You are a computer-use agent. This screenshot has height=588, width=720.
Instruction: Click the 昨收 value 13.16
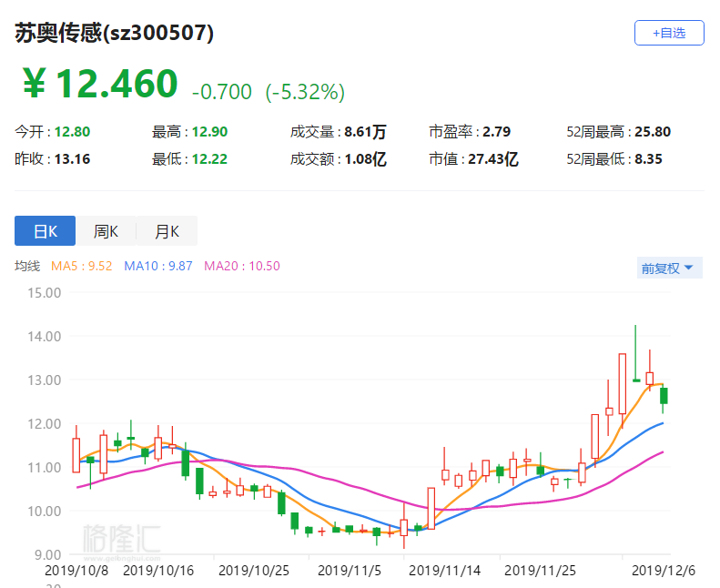tap(73, 159)
